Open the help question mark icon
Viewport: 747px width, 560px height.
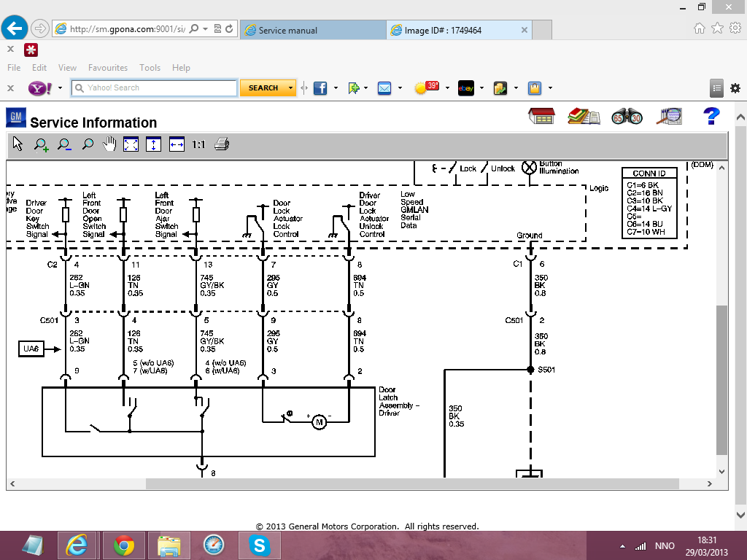711,116
